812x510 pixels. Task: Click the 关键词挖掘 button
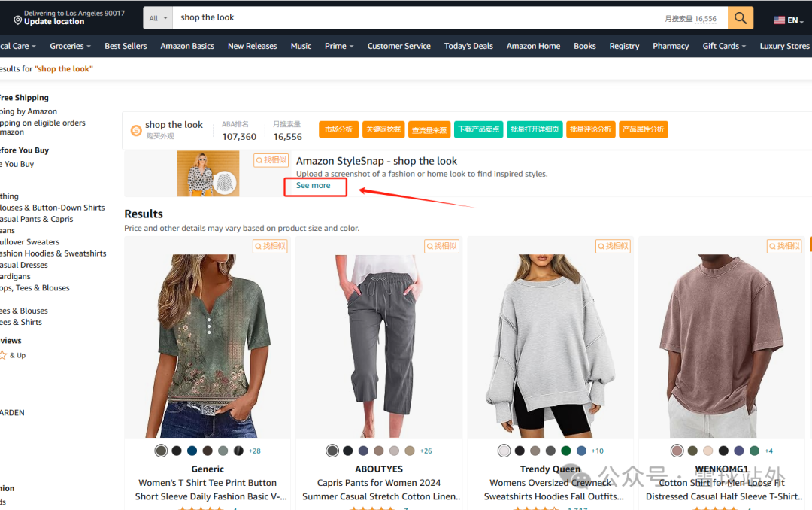pos(383,129)
